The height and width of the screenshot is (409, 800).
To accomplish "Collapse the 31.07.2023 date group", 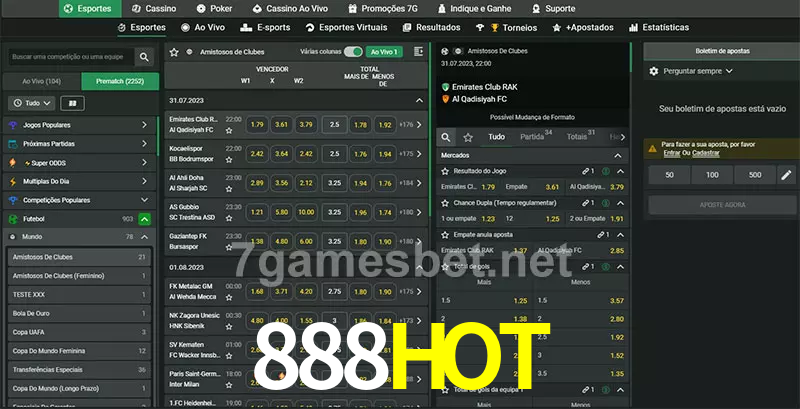I will tap(419, 100).
